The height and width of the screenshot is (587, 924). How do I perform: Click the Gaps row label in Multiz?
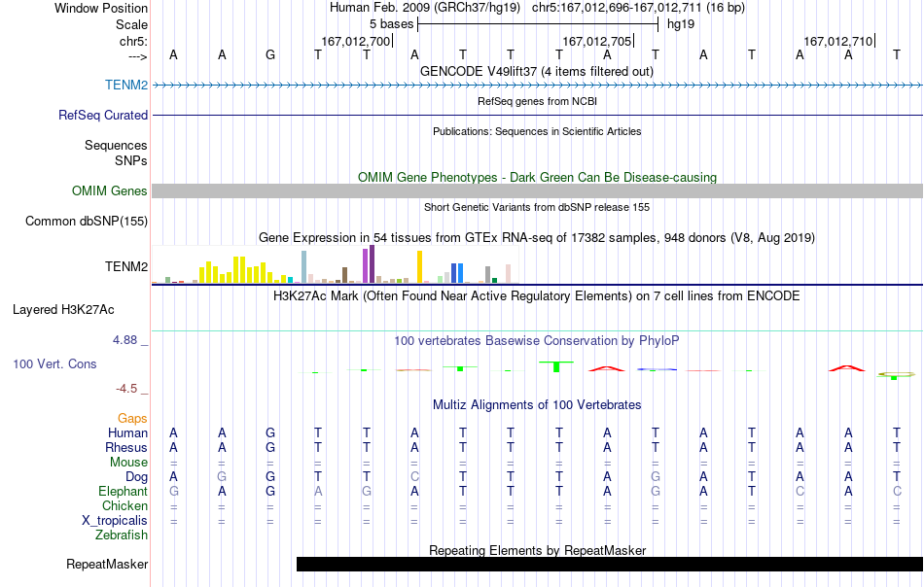[x=132, y=418]
